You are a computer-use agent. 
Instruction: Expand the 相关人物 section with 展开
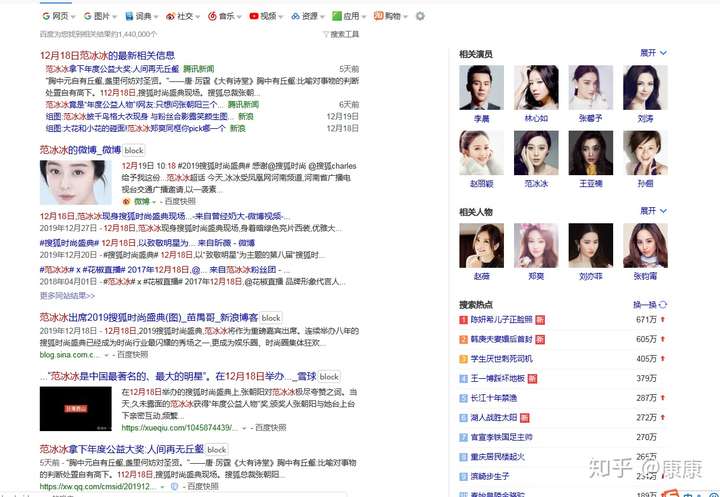tap(653, 211)
